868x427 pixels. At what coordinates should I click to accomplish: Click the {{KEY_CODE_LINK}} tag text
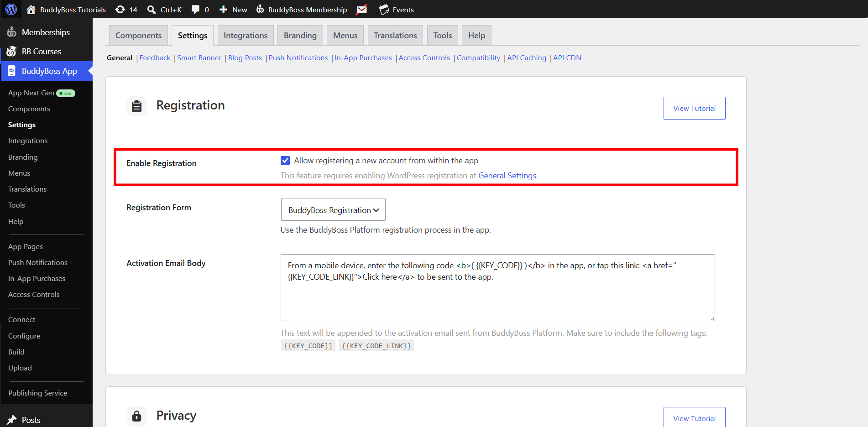[x=376, y=346]
